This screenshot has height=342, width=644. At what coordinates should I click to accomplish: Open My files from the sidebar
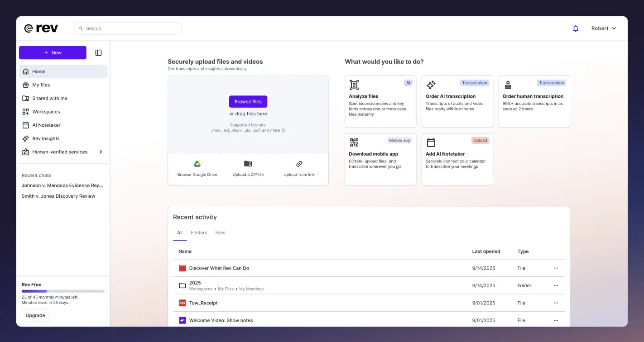click(41, 85)
